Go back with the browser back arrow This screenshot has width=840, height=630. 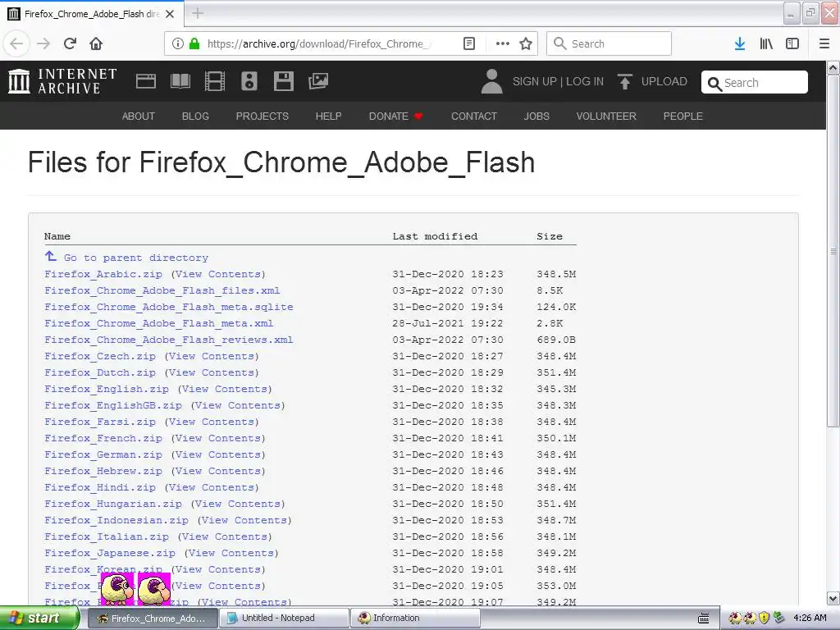pyautogui.click(x=16, y=43)
